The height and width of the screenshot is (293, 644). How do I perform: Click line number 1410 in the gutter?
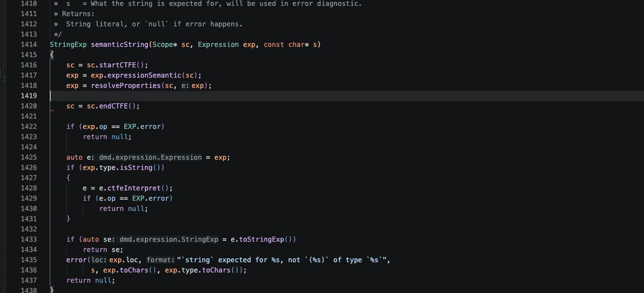tap(28, 3)
